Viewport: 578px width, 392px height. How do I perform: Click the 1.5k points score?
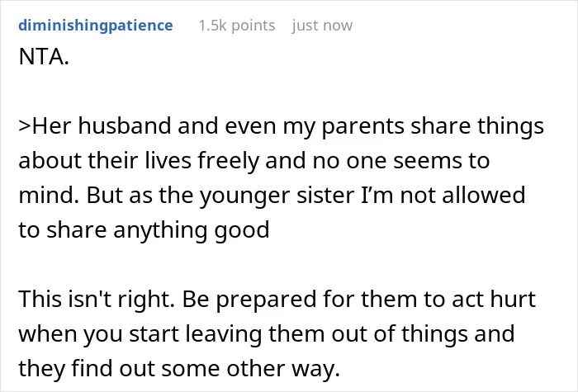[x=237, y=26]
